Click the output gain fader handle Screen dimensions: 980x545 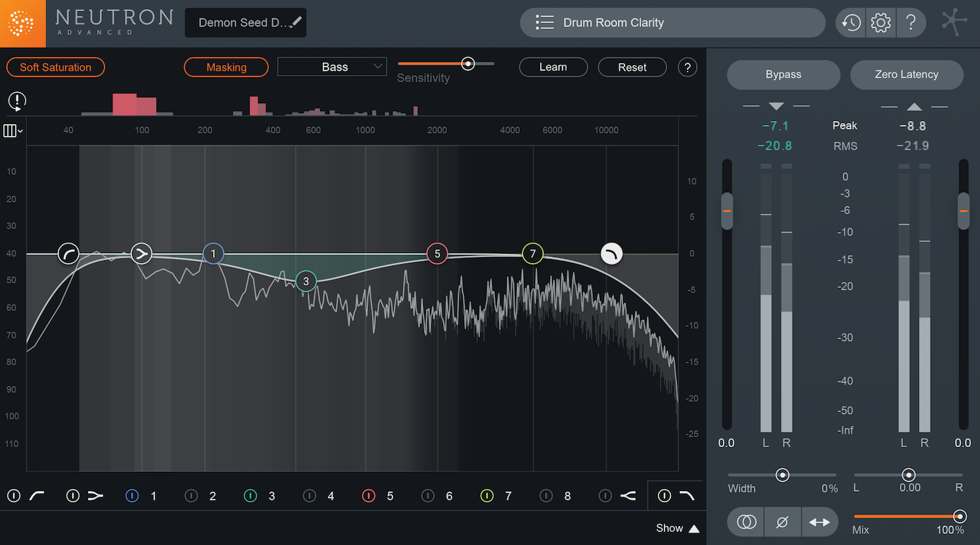pyautogui.click(x=964, y=211)
